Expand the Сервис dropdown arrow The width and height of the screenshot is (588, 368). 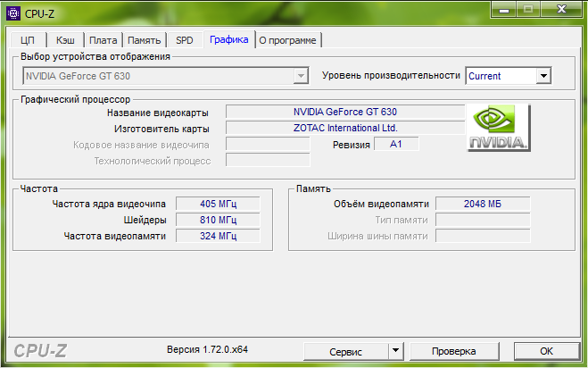(395, 351)
